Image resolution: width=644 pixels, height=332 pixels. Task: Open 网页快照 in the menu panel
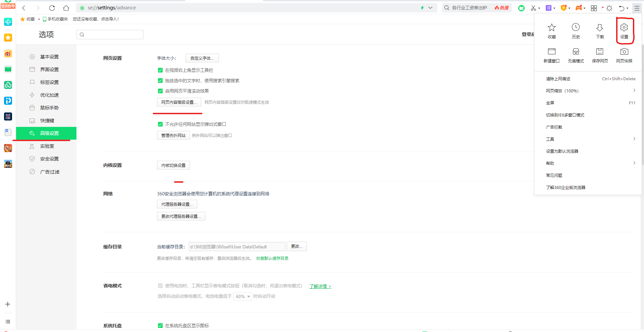point(624,55)
